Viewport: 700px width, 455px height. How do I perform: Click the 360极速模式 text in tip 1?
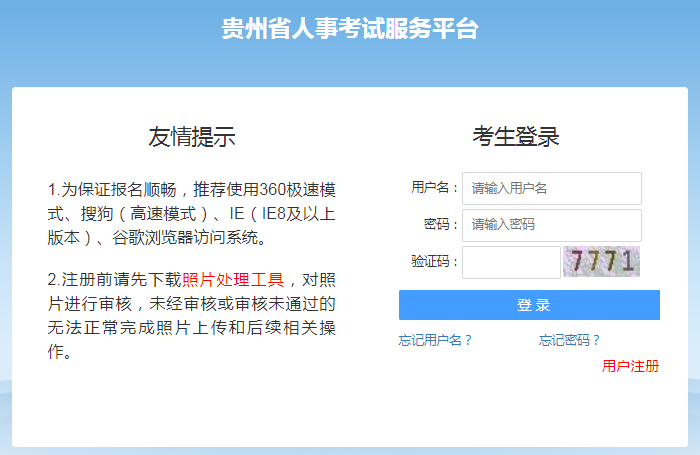297,190
